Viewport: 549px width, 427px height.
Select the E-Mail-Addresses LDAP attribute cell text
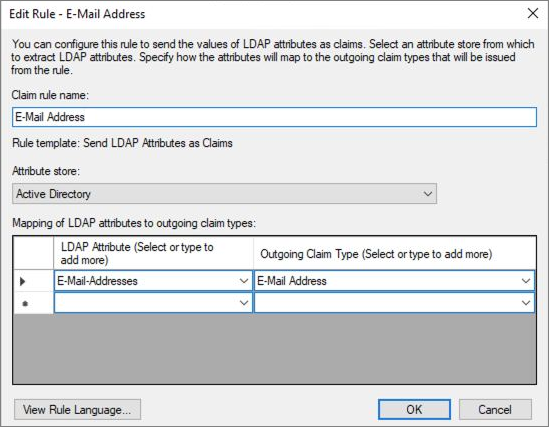click(x=97, y=281)
